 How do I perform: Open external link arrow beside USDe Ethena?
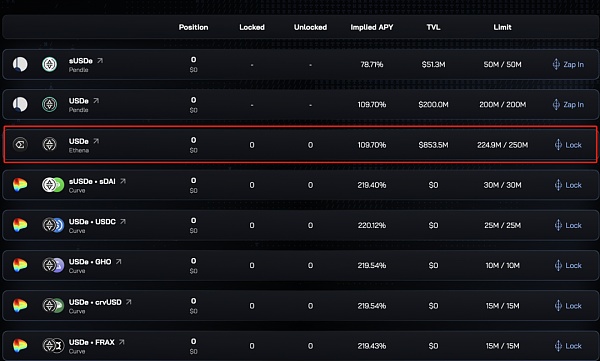pos(96,141)
